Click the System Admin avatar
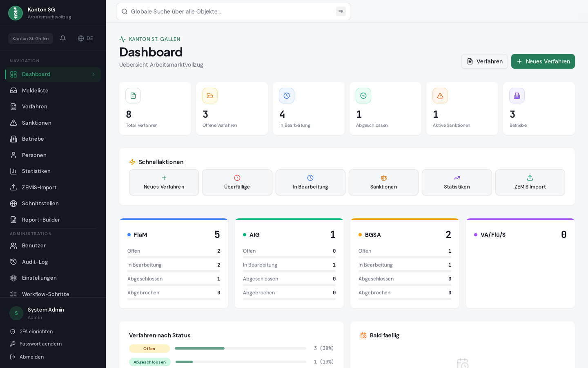The width and height of the screenshot is (588, 368). pyautogui.click(x=16, y=313)
